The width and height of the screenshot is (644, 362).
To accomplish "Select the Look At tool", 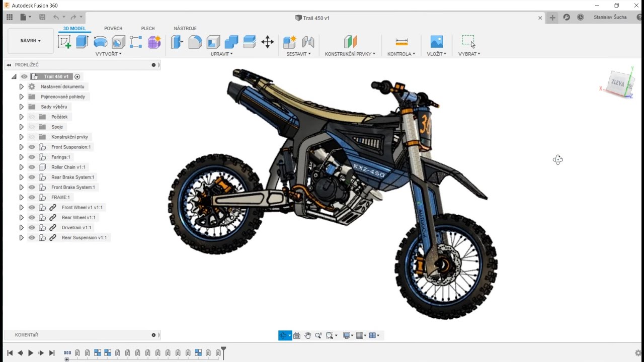I will click(296, 335).
